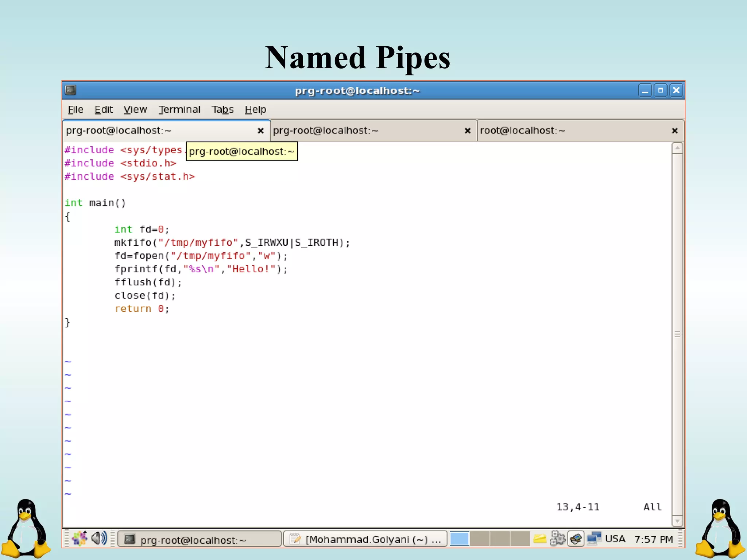Viewport: 747px width, 560px height.
Task: Click the vertical scrollbar thumb grip
Action: tap(677, 334)
